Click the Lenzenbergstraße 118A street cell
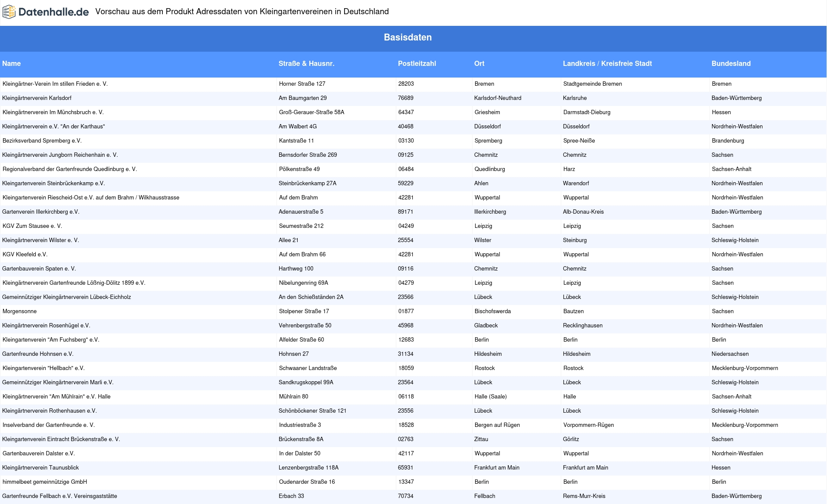The width and height of the screenshot is (827, 504). coord(308,468)
